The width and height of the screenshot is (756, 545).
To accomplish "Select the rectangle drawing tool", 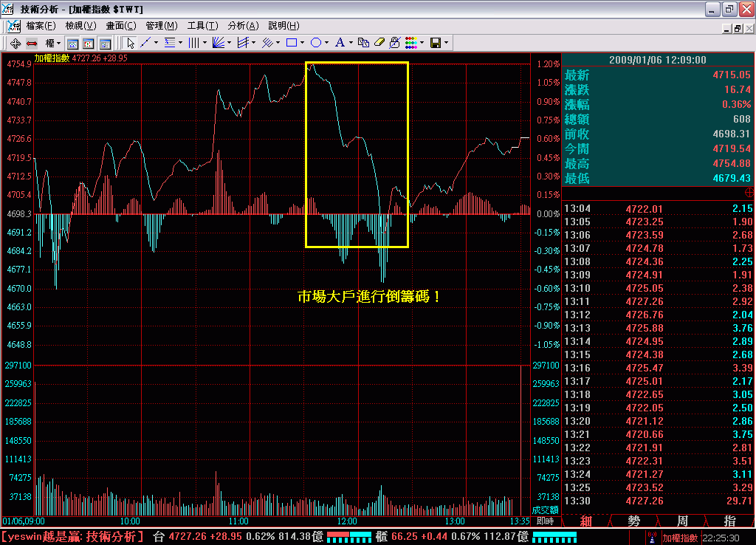I will click(x=291, y=44).
